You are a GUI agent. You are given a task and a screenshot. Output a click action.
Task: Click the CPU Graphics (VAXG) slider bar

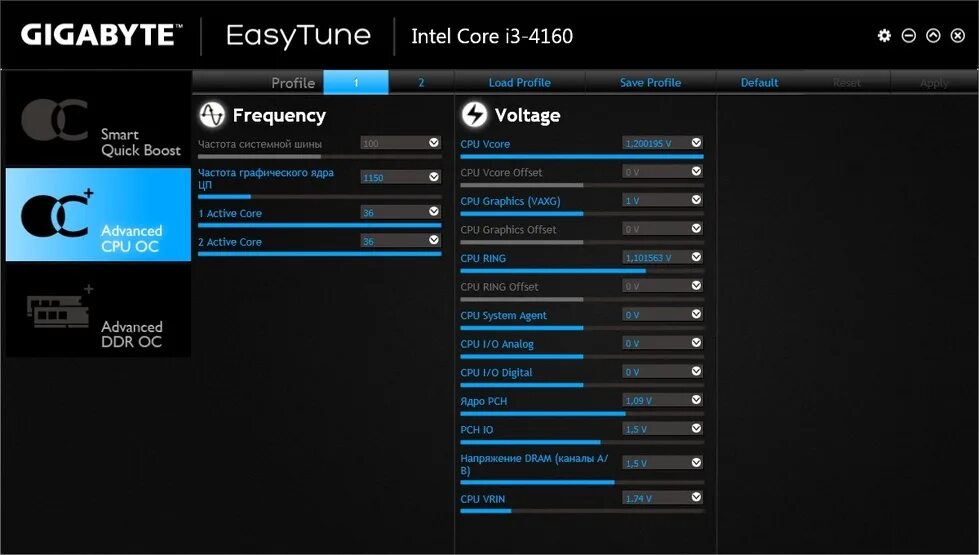click(x=582, y=214)
